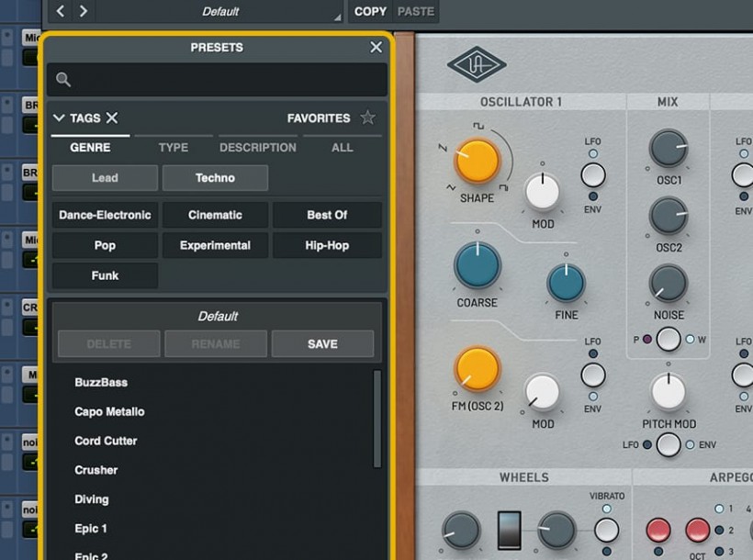The image size is (753, 560).
Task: Select the Best Of genre tag
Action: (x=327, y=215)
